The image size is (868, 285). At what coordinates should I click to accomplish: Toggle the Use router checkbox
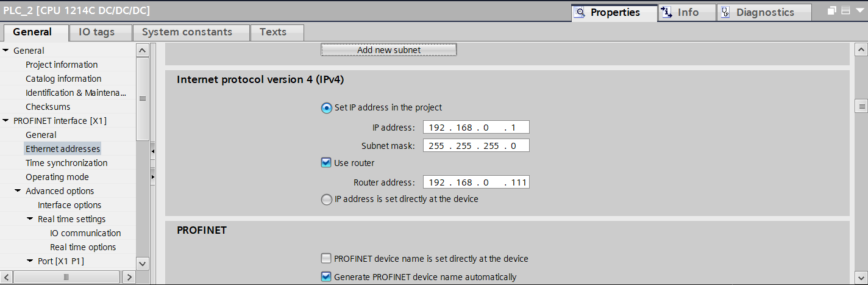click(x=326, y=163)
